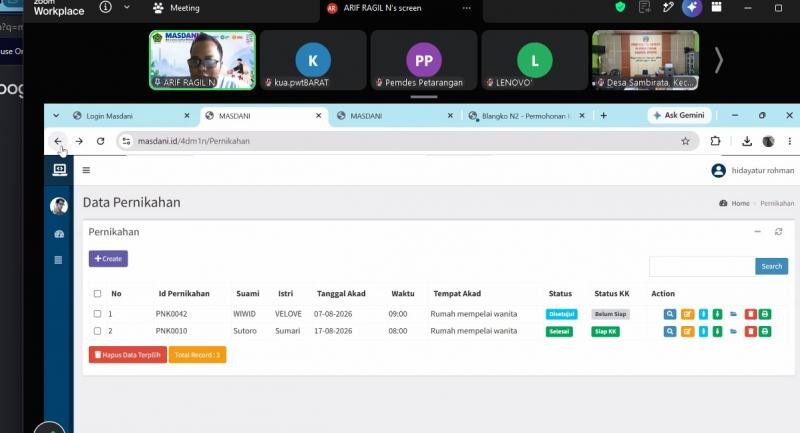
Task: Open Zoom AI Companion sparkle icon
Action: [692, 8]
